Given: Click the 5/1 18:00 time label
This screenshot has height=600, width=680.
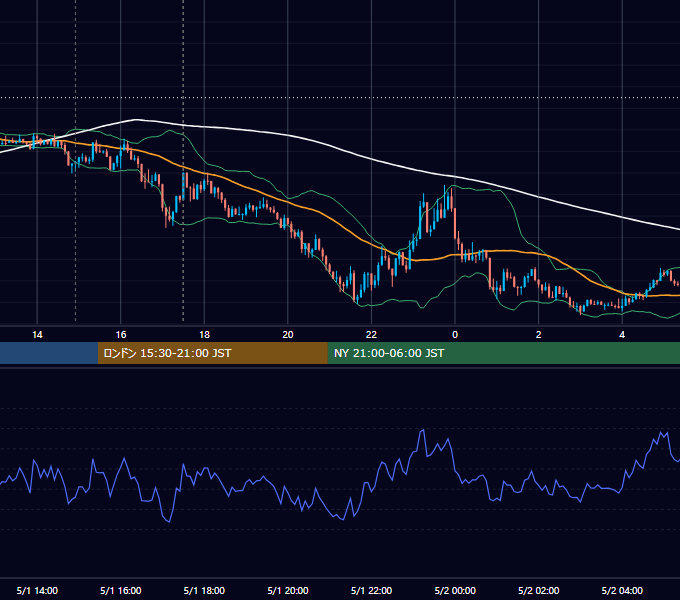Looking at the screenshot, I should [x=204, y=590].
